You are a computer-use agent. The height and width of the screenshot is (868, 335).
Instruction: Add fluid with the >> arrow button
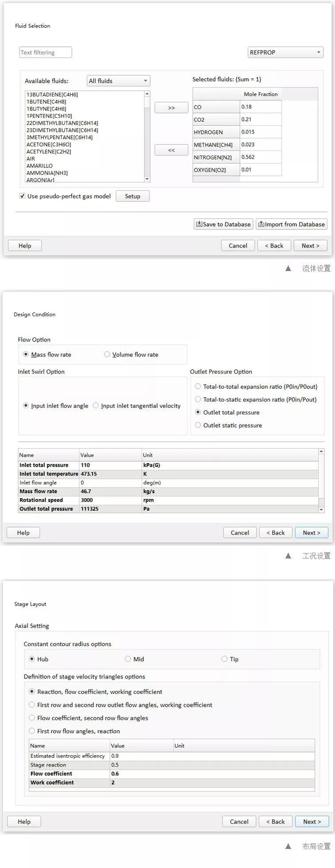[171, 108]
